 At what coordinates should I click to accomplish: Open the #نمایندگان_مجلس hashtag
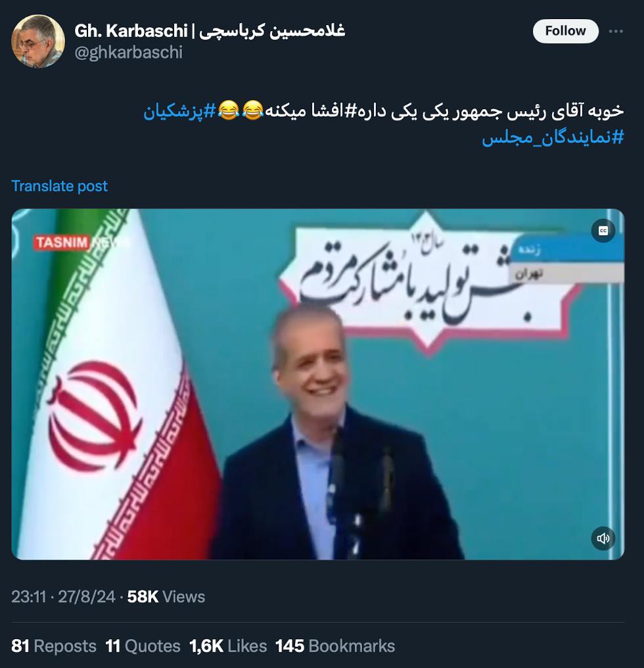553,137
